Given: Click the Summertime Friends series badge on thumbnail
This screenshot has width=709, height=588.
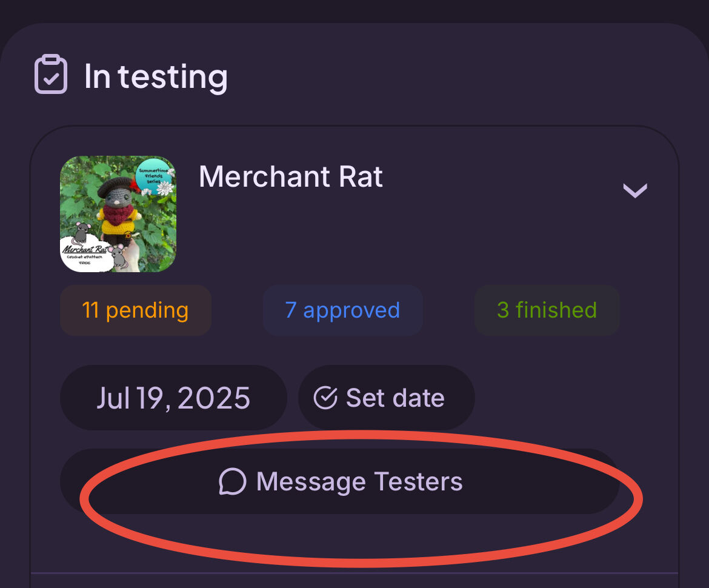Looking at the screenshot, I should point(153,176).
